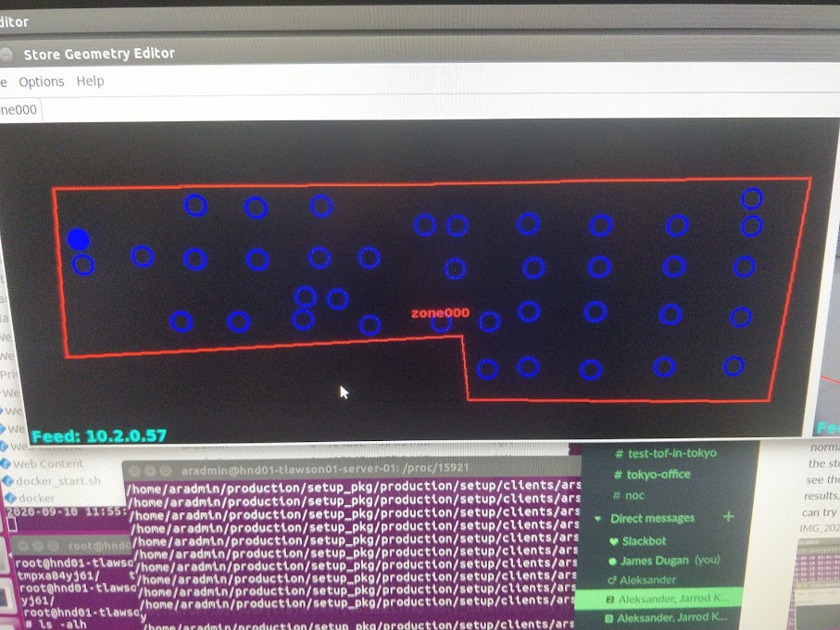Collapse the Direct messages section
840x630 pixels.
(596, 518)
